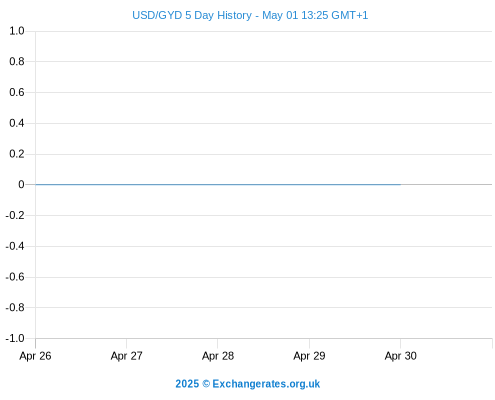This screenshot has width=495, height=400.
Task: Select the Apr 27 date label
Action: click(127, 356)
